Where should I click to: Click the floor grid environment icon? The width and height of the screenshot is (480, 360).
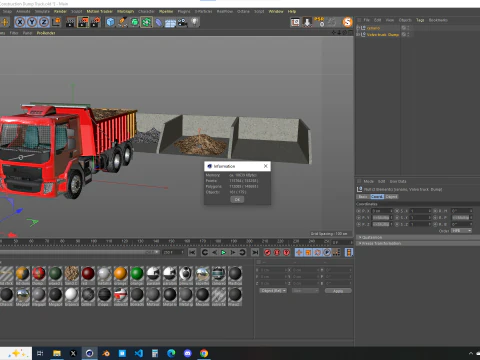point(170,23)
